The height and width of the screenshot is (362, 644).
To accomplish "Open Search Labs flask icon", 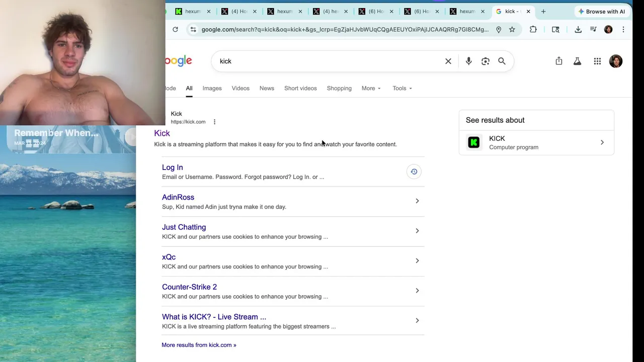I will click(578, 61).
